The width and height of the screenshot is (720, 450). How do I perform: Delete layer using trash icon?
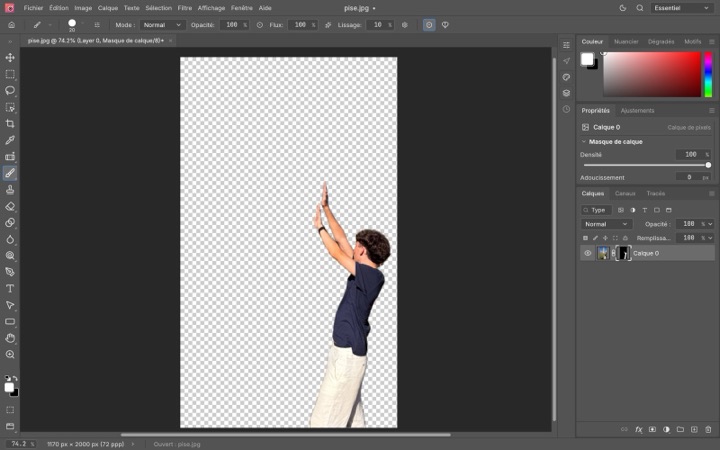pos(708,429)
